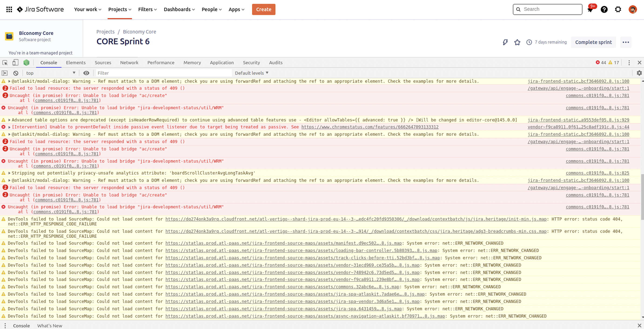Click the Complete sprint button
The height and width of the screenshot is (329, 644).
click(x=593, y=42)
